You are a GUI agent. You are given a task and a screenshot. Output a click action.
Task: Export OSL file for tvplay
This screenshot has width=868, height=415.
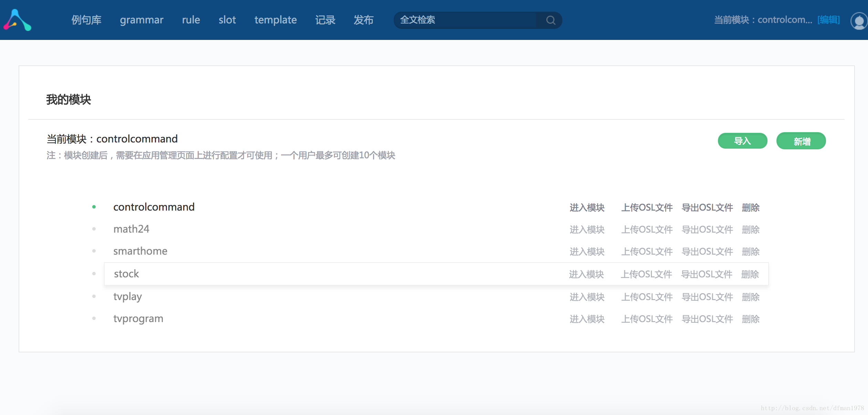(707, 297)
